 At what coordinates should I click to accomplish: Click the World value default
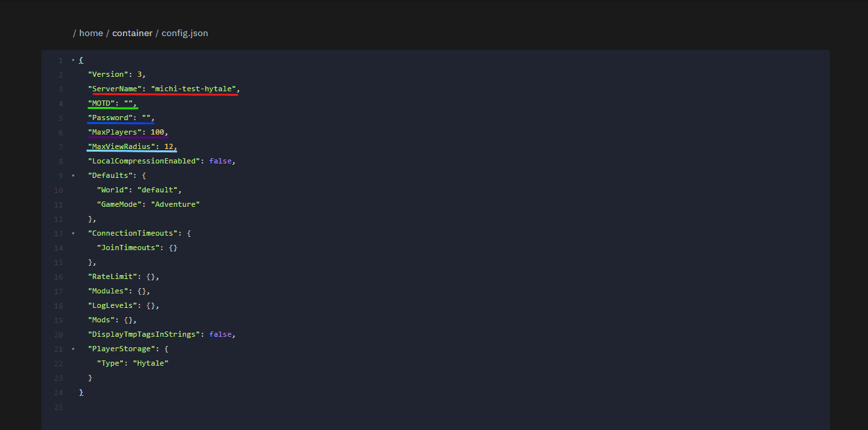(161, 189)
